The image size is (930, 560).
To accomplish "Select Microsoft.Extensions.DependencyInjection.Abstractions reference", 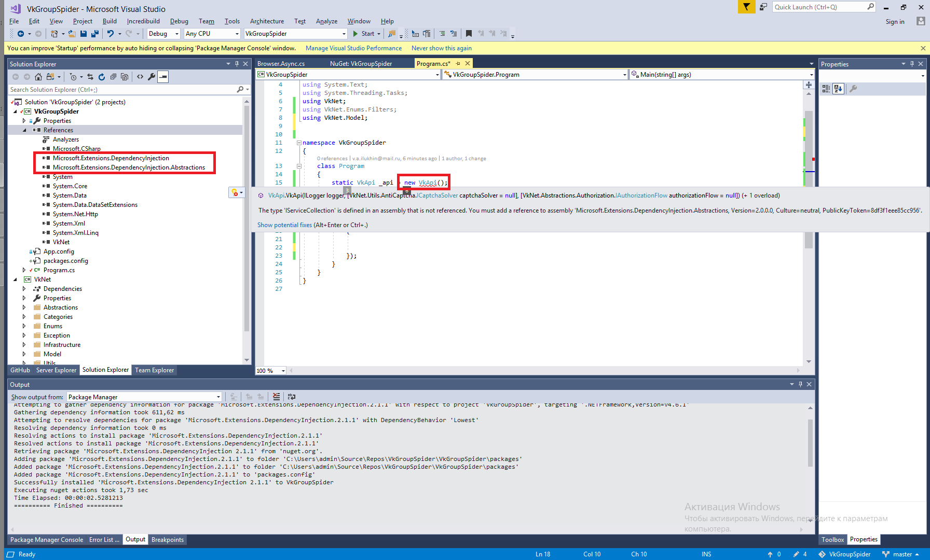I will (129, 167).
